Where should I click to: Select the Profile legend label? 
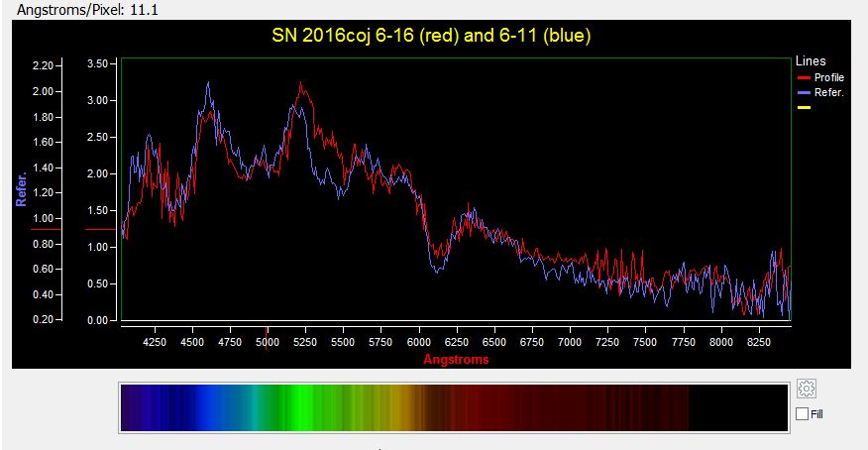click(x=828, y=77)
